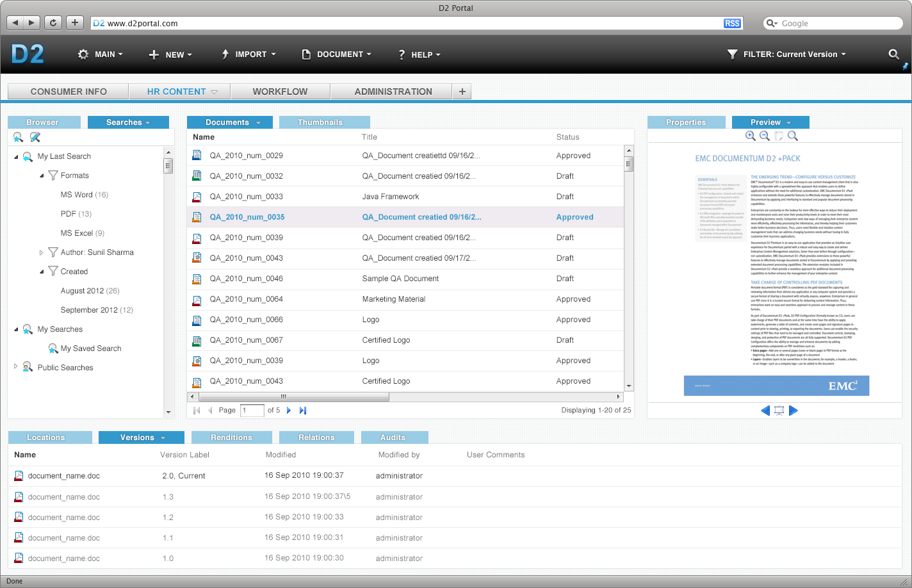The height and width of the screenshot is (588, 912).
Task: Click the RSS feed badge
Action: [x=732, y=23]
